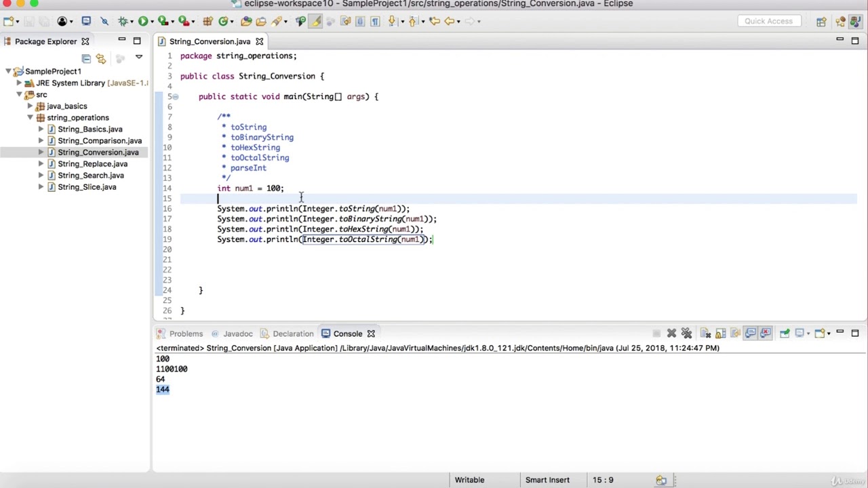Click the monitor icon in main toolbar
Screen dimensions: 868x488
point(87,21)
